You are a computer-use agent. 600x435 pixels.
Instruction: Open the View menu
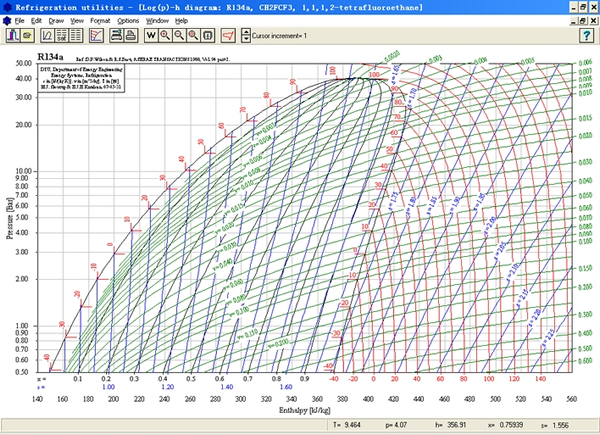coord(77,21)
